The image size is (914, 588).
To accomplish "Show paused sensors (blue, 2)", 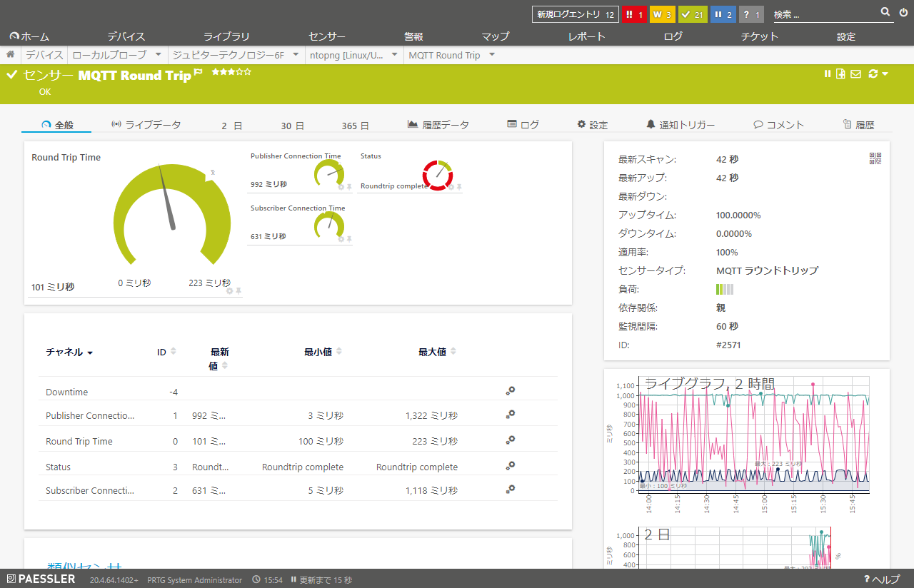I will pyautogui.click(x=723, y=14).
